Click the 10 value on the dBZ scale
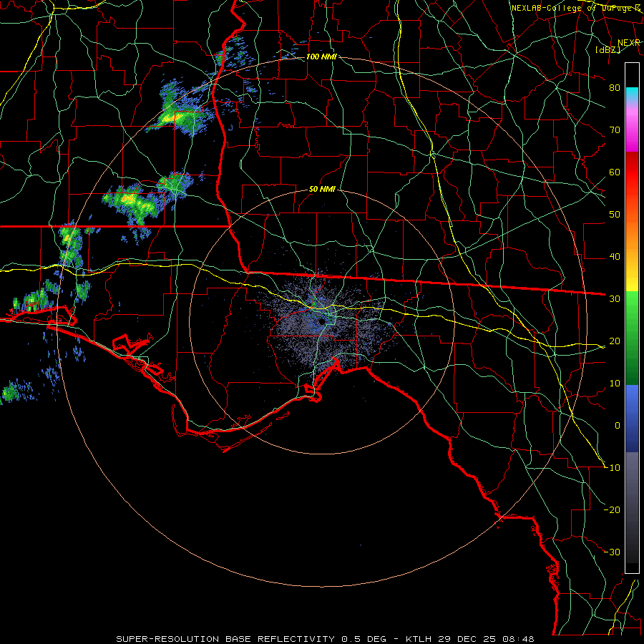 (x=615, y=384)
